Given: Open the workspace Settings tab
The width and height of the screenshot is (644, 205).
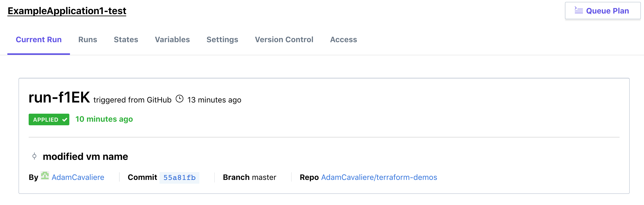Looking at the screenshot, I should 222,40.
